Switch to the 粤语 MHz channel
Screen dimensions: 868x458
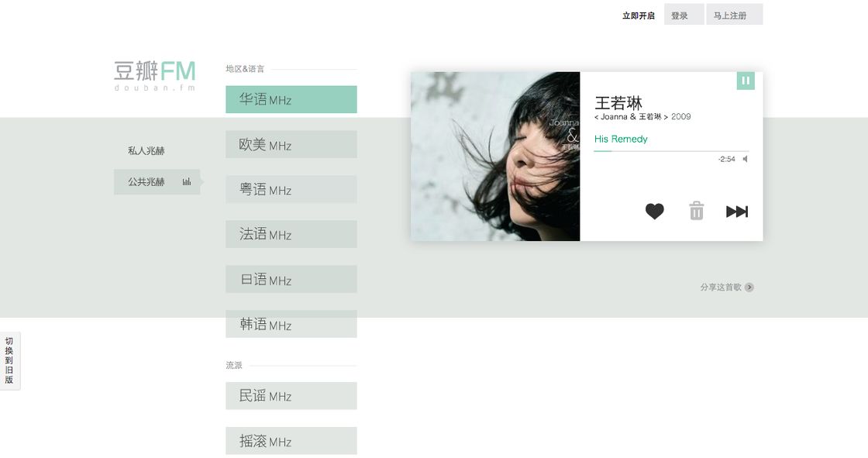[x=291, y=189]
